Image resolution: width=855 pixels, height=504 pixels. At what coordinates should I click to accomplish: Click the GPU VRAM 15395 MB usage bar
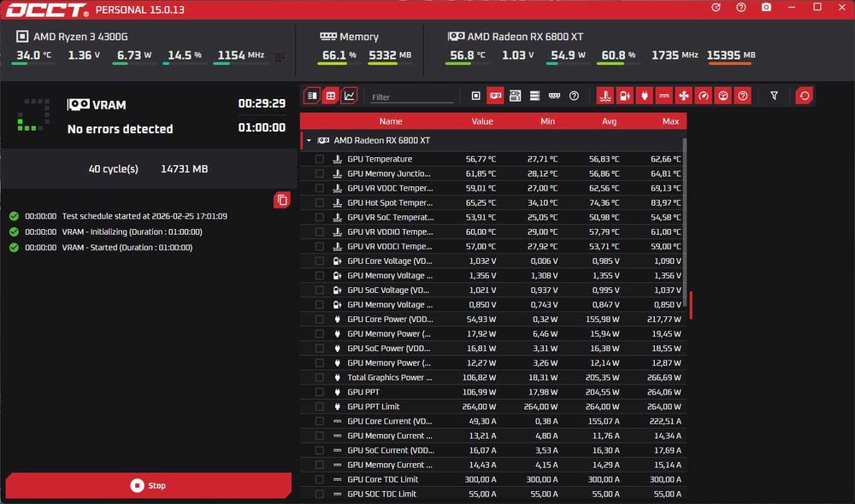pos(729,64)
